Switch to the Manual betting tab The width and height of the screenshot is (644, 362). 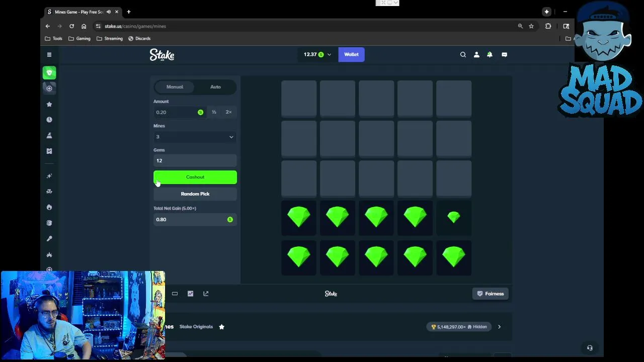[175, 87]
